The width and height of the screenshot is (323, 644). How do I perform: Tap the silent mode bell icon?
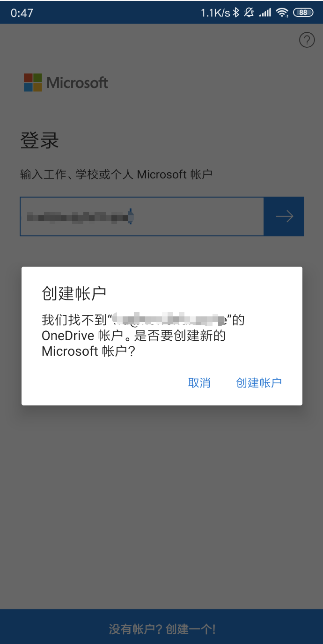[x=249, y=13]
